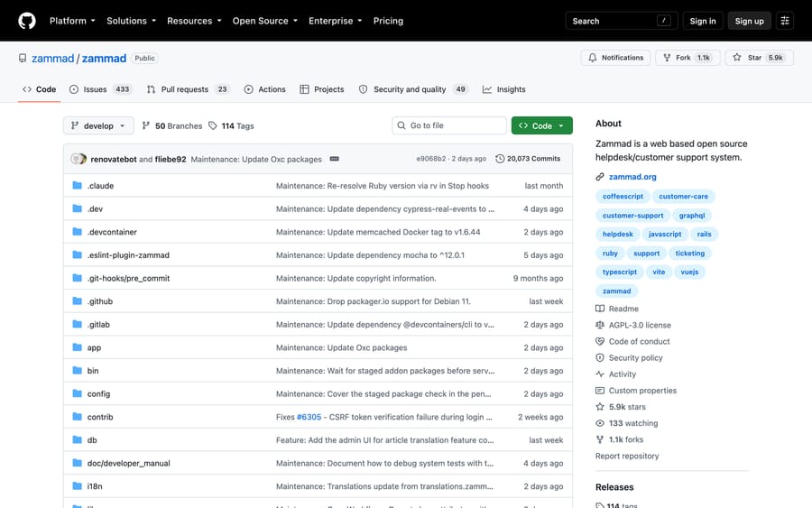Click the eye icon next to 133 watching
Screen dimensions: 812x508
pos(600,423)
